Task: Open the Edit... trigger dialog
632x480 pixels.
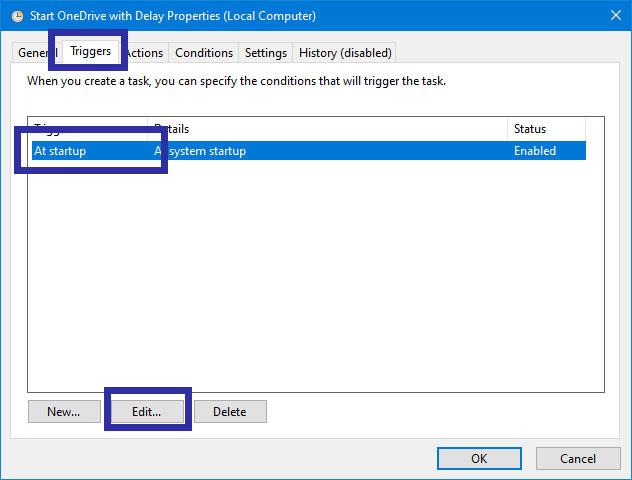Action: [147, 411]
